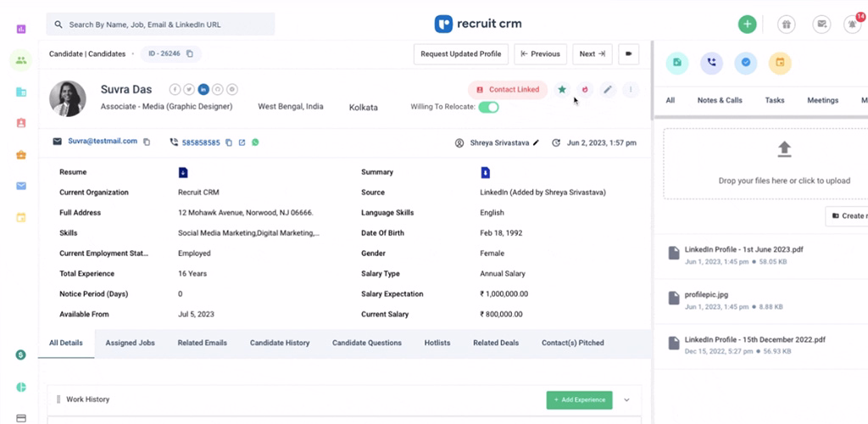Click the add note icon in right panel
The width and height of the screenshot is (868, 424).
click(677, 63)
